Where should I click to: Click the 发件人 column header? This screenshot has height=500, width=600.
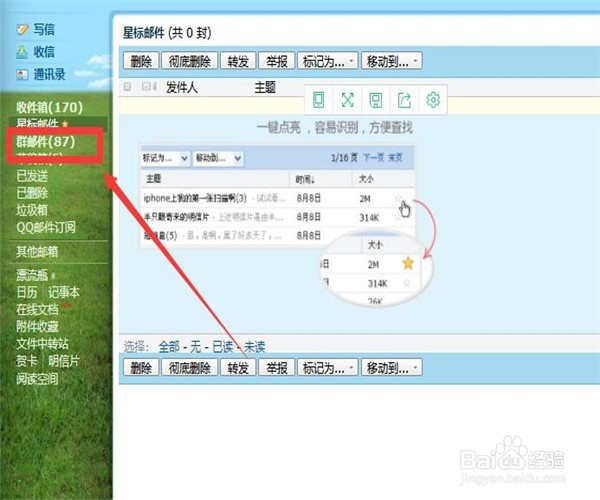click(182, 87)
